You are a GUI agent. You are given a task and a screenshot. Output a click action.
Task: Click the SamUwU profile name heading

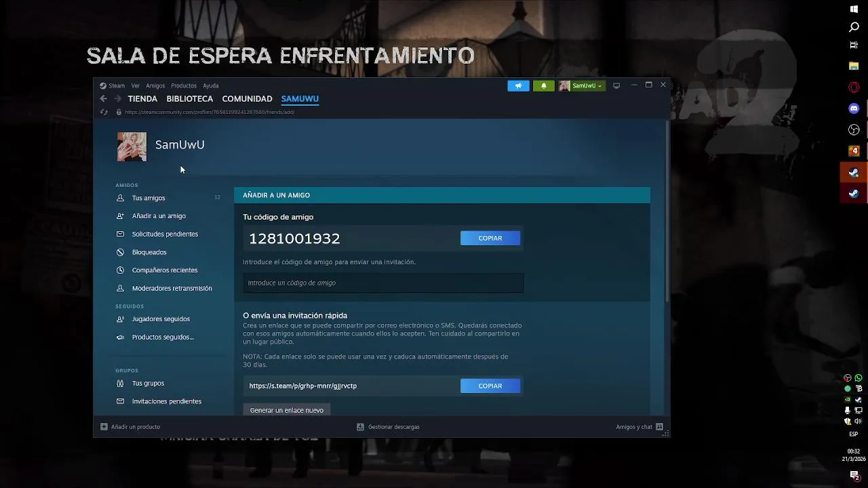180,144
